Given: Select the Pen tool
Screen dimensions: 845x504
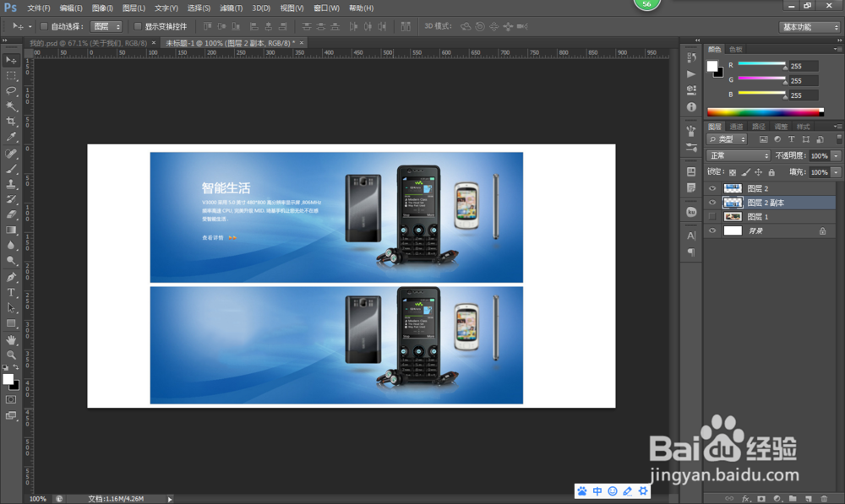Looking at the screenshot, I should [x=11, y=277].
